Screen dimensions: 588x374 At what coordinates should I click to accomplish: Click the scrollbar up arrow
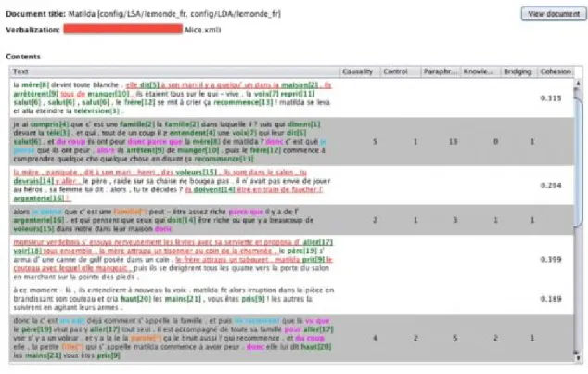[578, 83]
